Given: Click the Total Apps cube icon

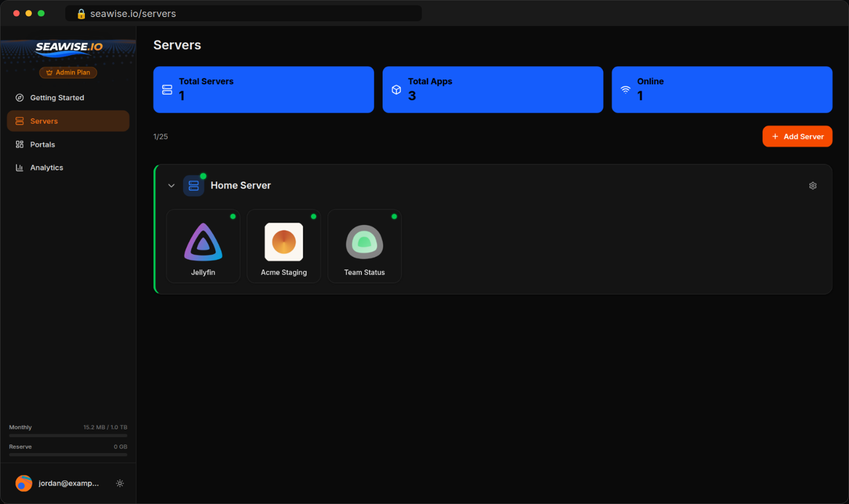Looking at the screenshot, I should [396, 90].
